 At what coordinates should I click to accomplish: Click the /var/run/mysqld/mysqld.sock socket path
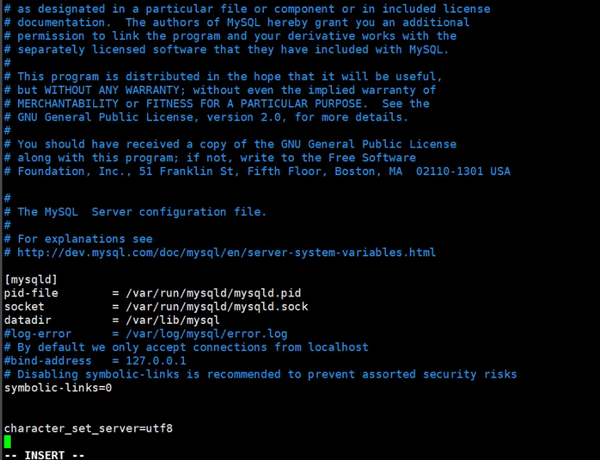coord(206,306)
